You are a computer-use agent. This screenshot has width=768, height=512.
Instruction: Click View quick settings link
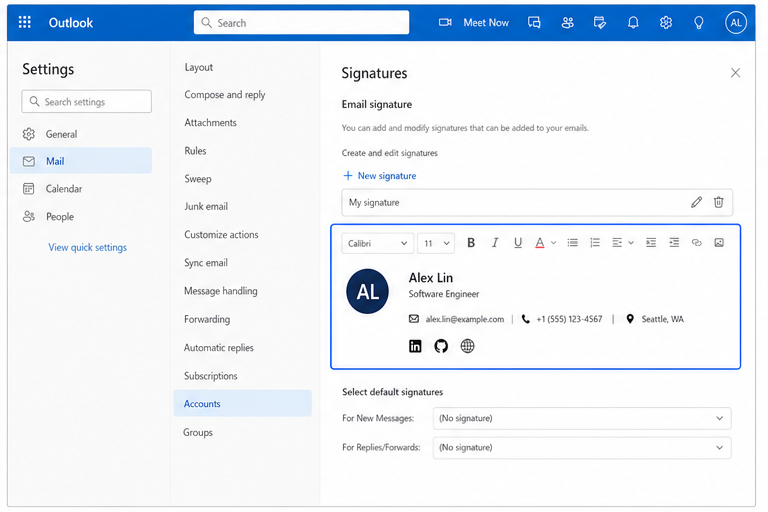pyautogui.click(x=87, y=247)
